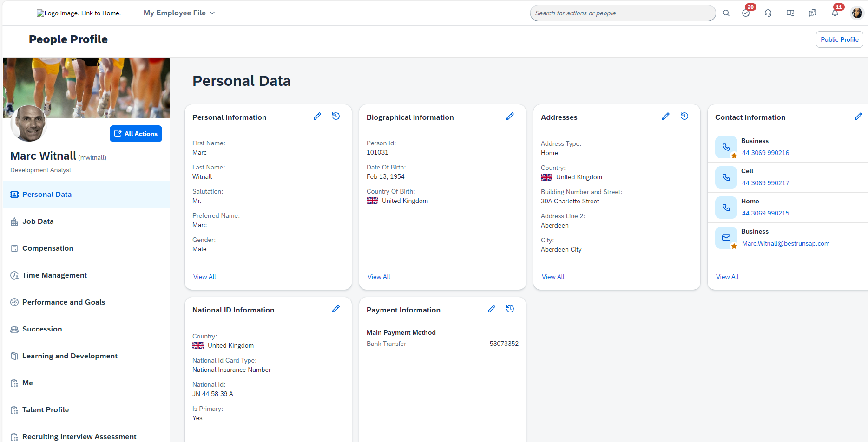Click the All Actions button
Screen dimensions: 868x442
click(136, 134)
